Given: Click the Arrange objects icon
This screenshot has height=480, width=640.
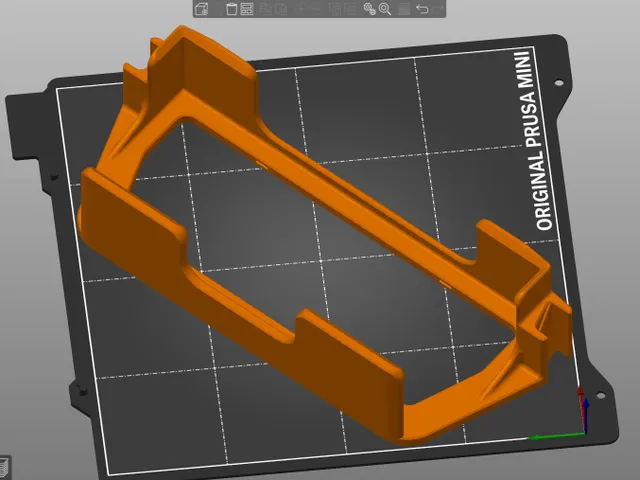Looking at the screenshot, I should 247,9.
